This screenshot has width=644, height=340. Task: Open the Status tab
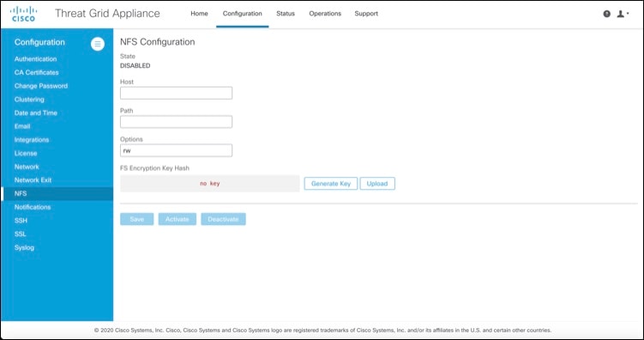coord(286,14)
